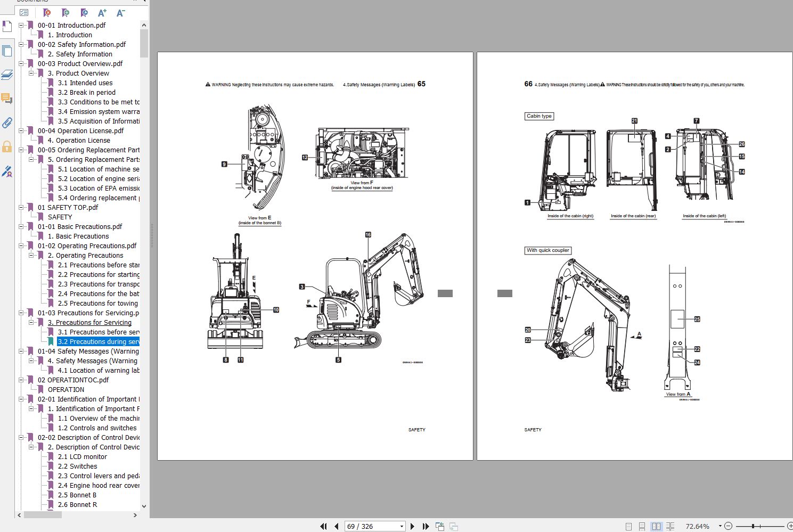Click the add new bookmark icon
793x532 pixels.
click(65, 12)
